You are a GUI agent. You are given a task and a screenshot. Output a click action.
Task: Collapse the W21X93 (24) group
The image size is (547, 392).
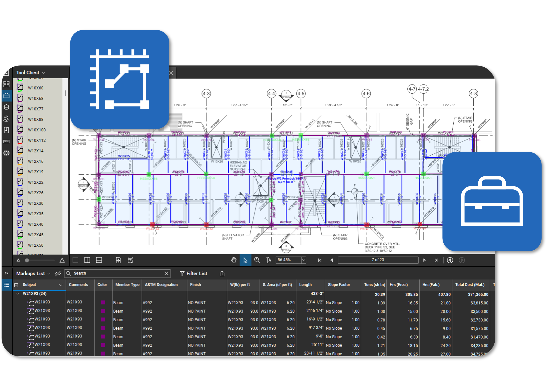18,294
